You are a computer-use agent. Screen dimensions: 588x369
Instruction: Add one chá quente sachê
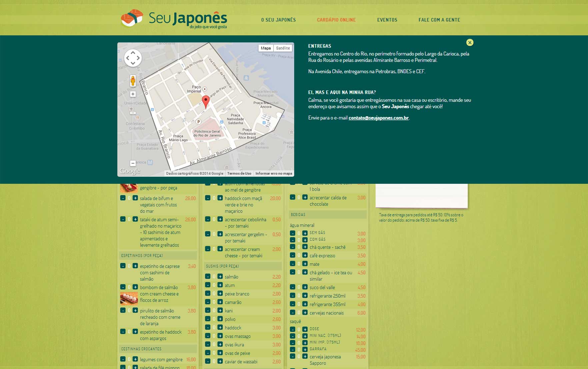305,247
